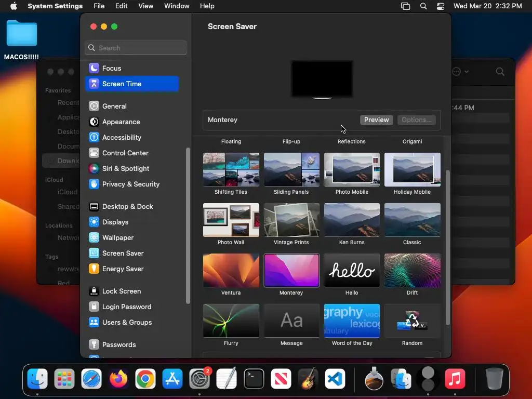This screenshot has height=399, width=532.
Task: Click the screen saver list scrollbar
Action: 447,248
